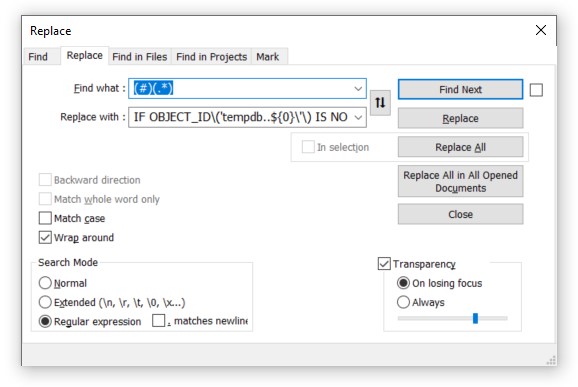
Task: Close the Replace dialog with X icon
Action: coord(540,30)
